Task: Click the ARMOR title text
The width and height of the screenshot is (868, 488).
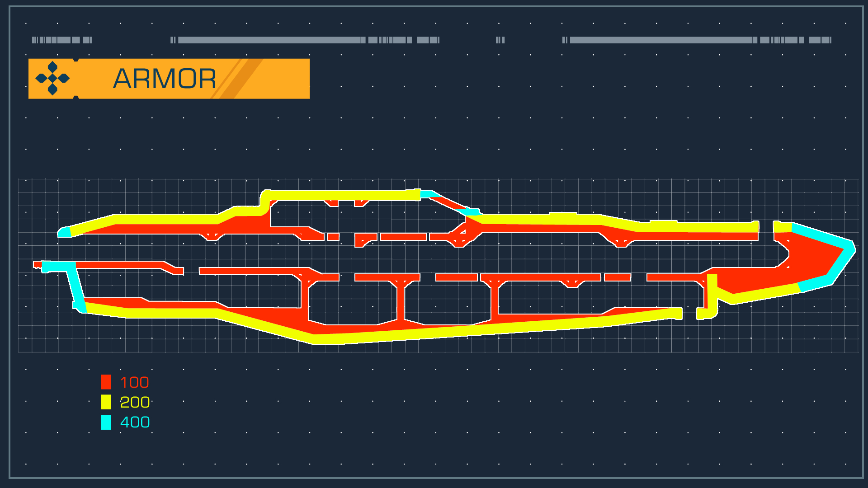Action: [x=165, y=79]
